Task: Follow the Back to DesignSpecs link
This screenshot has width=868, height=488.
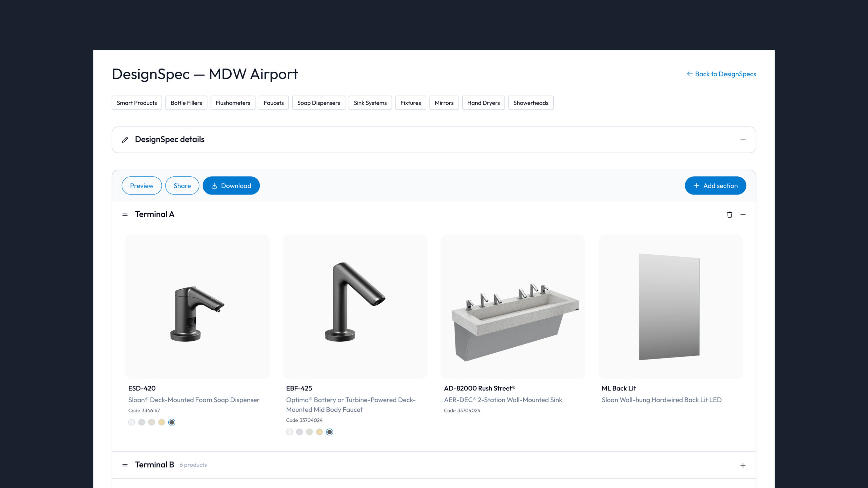Action: pyautogui.click(x=725, y=74)
